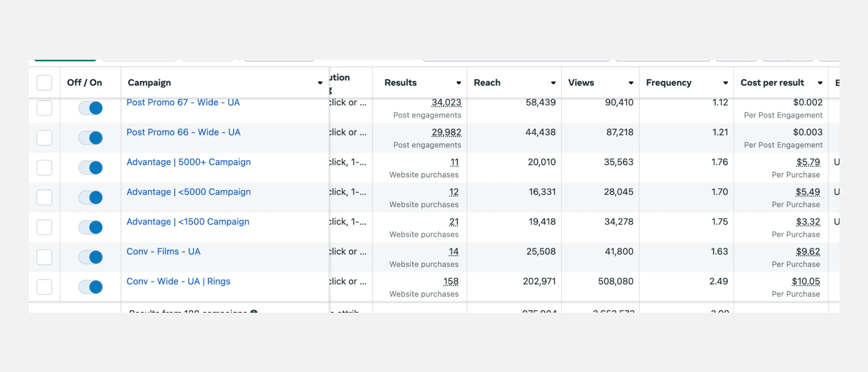Screen dimensions: 868x372
Task: Open the Advantage | <5000 Campaign link
Action: click(x=189, y=192)
